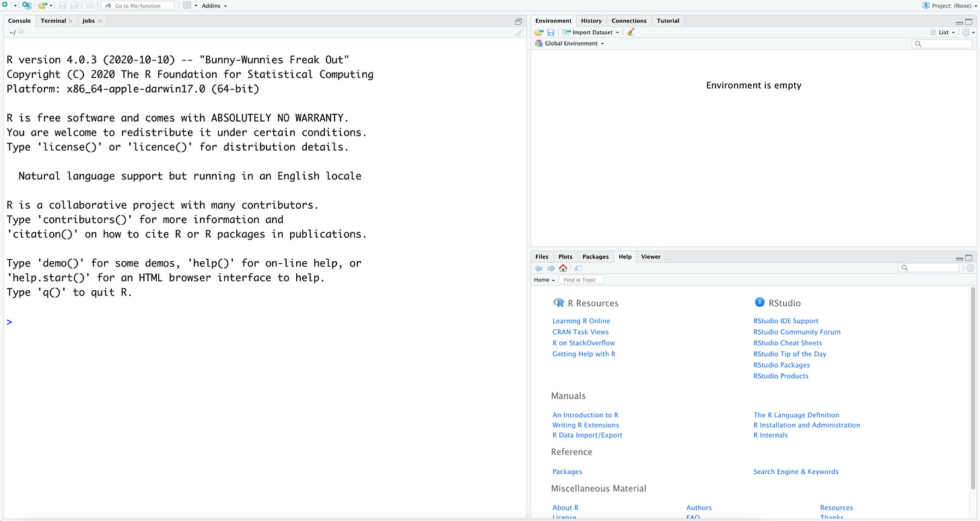Click the Save current document icon
Screen dimensions: 980x521
[63, 5]
